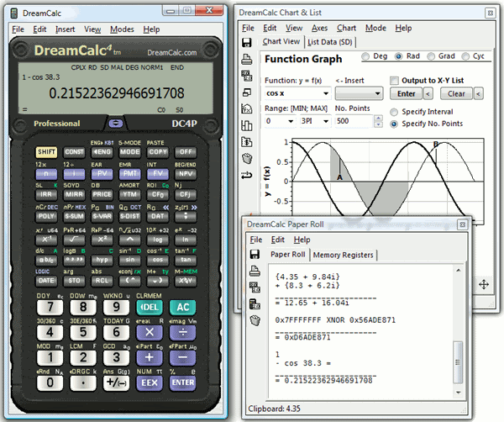Screen dimensions: 504x422
Task: Click the multiply key on calculator
Action: tap(150, 332)
